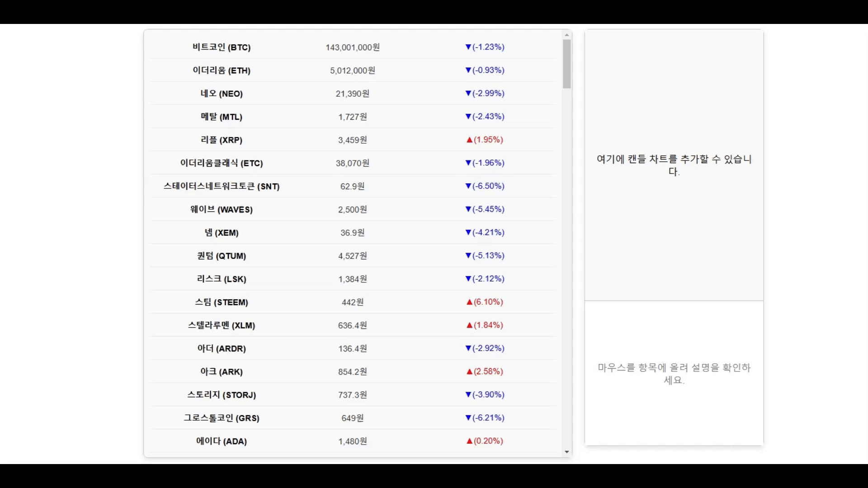Click the coin list scrollbar thumb
Image resolution: width=868 pixels, height=488 pixels.
[x=566, y=63]
